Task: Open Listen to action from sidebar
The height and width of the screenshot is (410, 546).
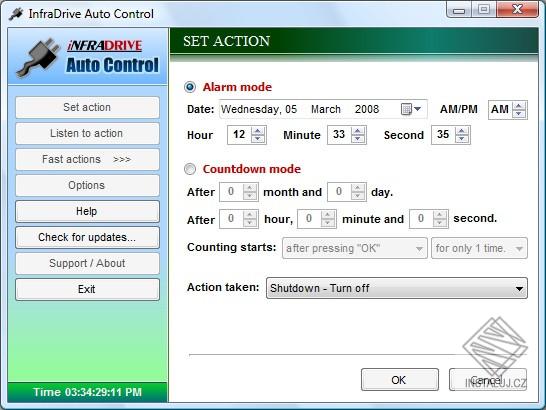Action: pos(87,133)
